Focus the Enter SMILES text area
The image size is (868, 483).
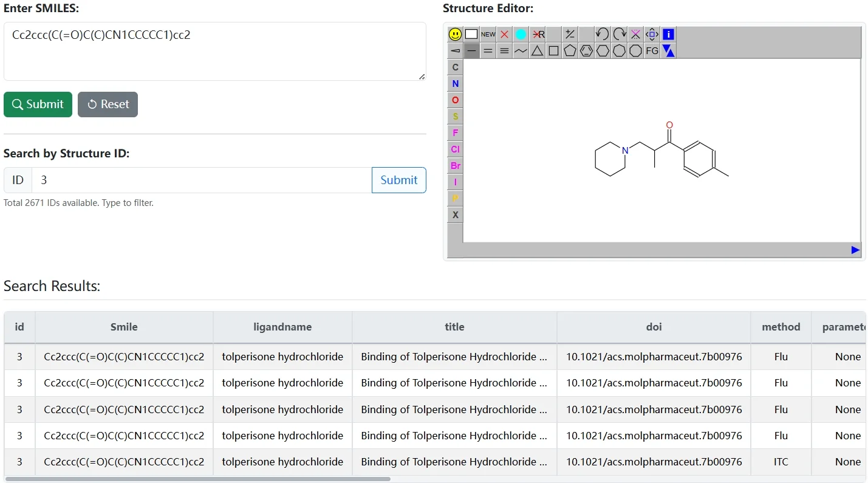coord(215,52)
